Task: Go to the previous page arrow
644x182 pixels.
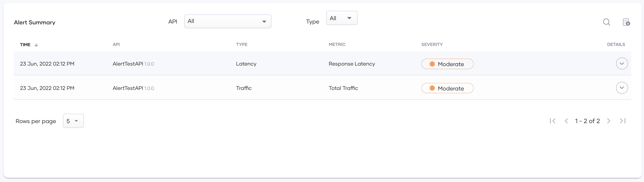Action: pos(566,121)
